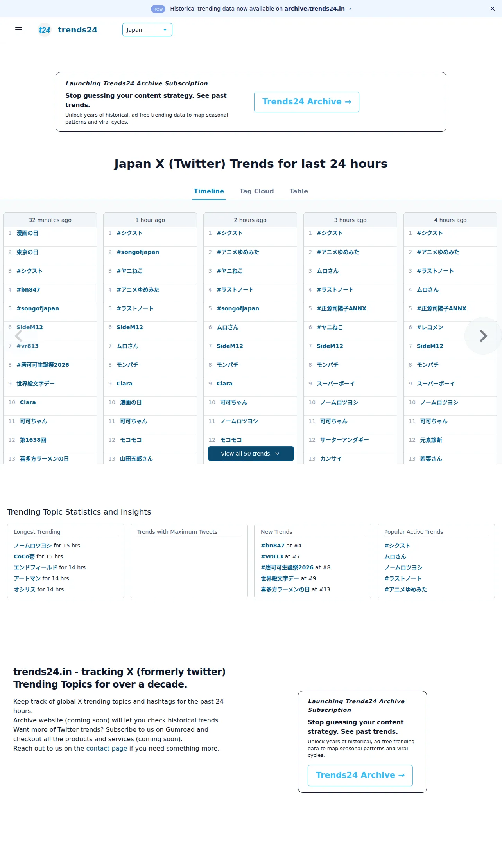Open Clara in 2 hours ago column
Screen dimensions: 502x868
224,384
